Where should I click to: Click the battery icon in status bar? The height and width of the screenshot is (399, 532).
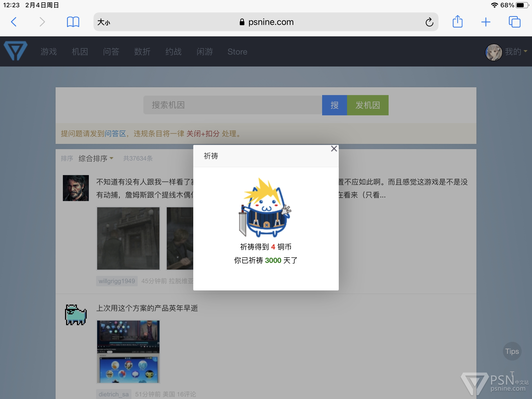[x=522, y=5]
